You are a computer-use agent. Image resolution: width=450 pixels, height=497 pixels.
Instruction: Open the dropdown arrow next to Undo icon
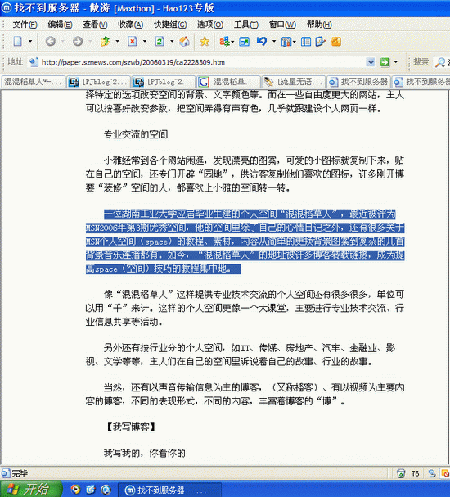pos(274,42)
